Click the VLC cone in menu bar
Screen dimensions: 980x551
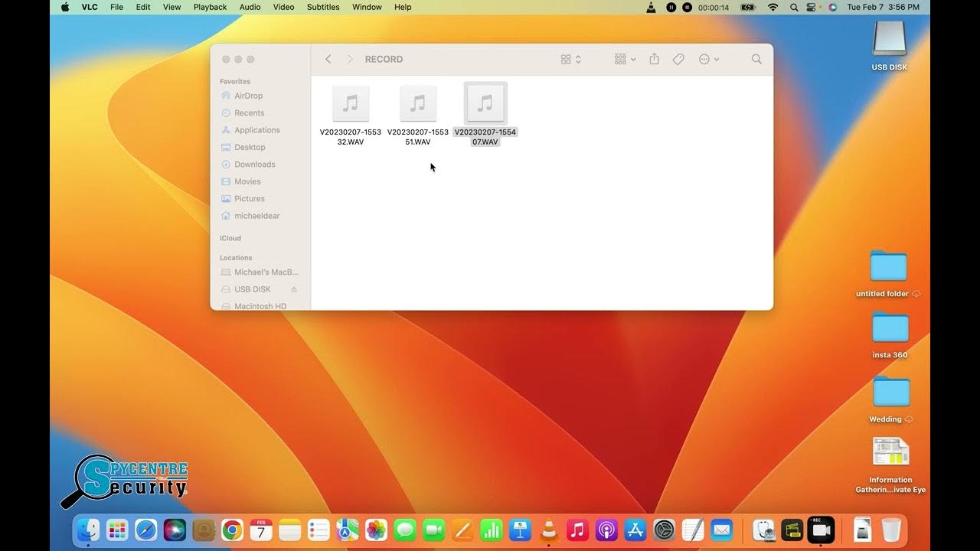tap(651, 7)
